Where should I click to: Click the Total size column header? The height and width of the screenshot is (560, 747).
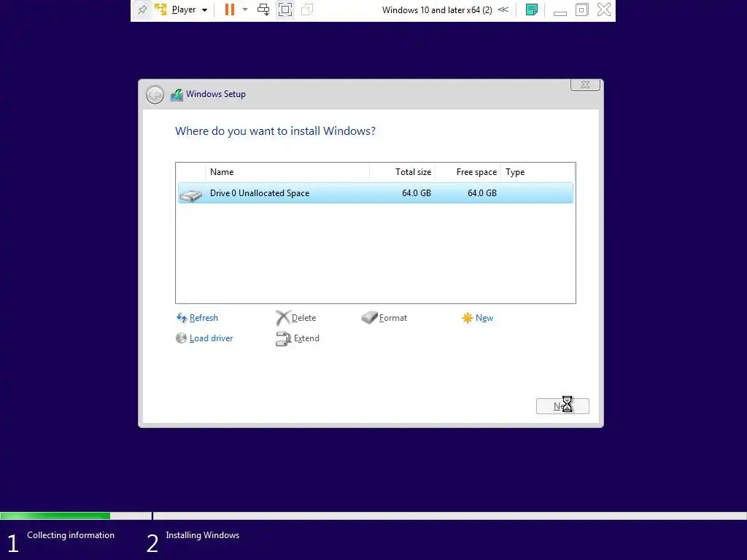[x=402, y=172]
